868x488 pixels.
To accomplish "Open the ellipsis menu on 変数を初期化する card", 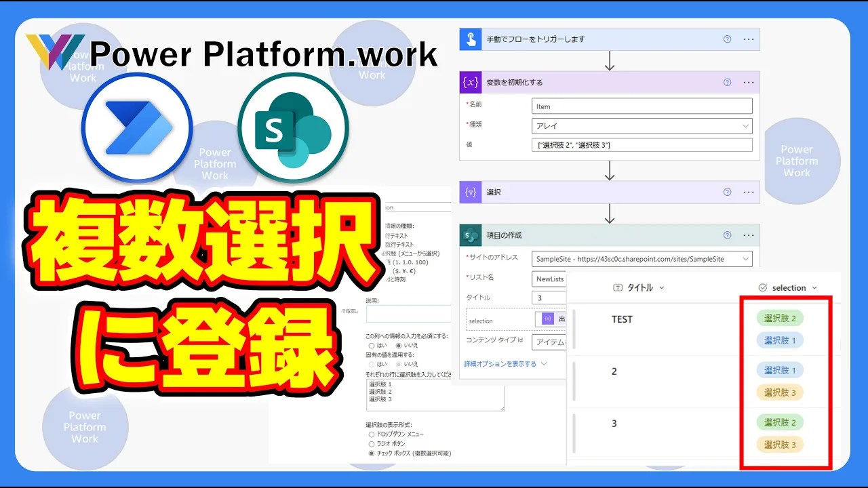I will pos(749,82).
